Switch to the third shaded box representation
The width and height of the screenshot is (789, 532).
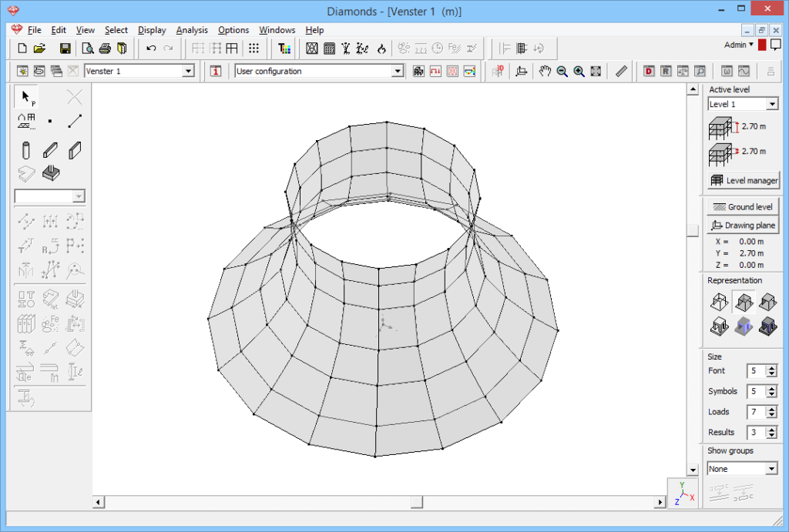(768, 302)
